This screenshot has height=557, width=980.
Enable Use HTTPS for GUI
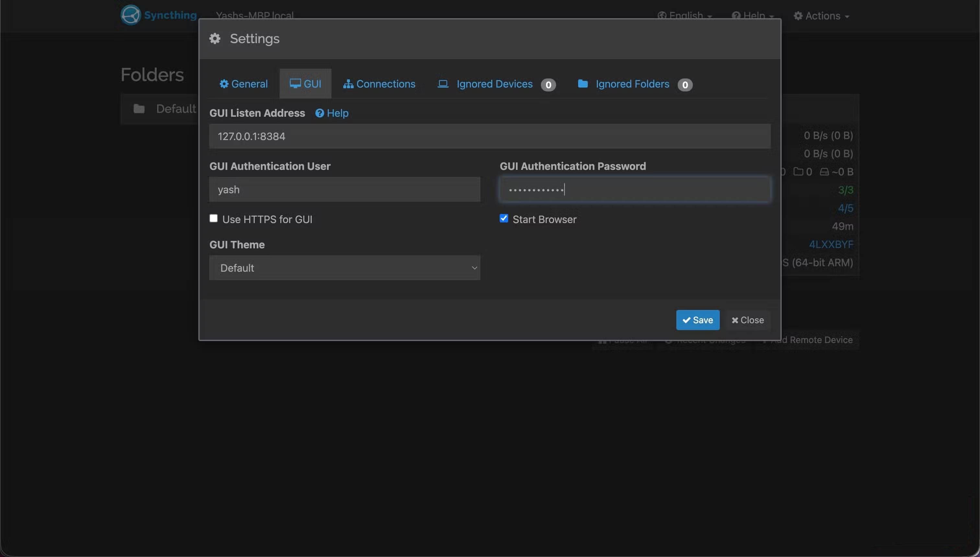pos(214,218)
